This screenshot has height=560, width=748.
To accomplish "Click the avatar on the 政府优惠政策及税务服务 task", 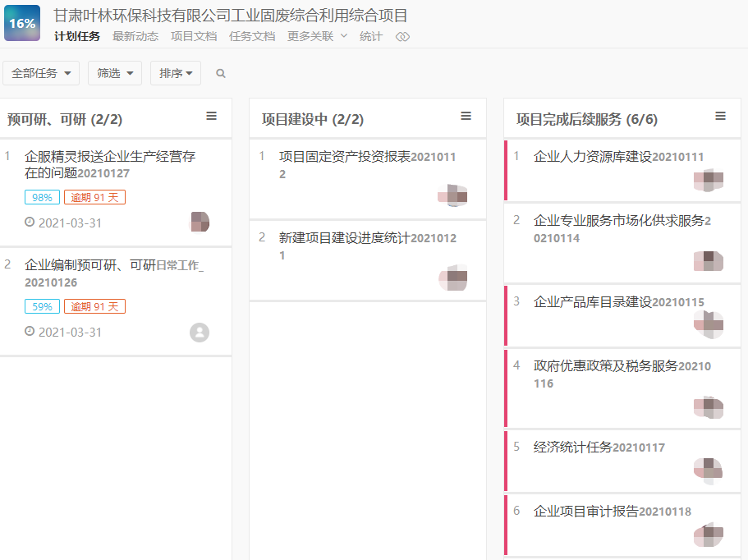I will point(709,407).
